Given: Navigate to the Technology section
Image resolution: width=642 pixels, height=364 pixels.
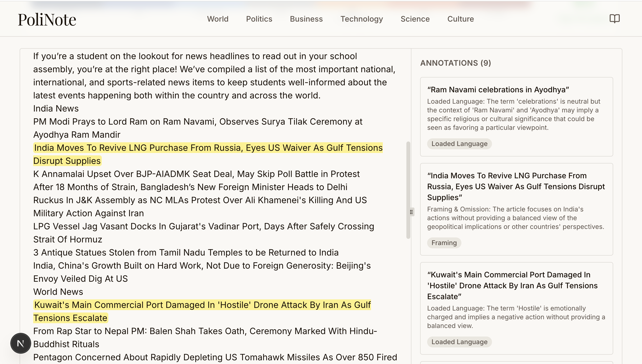Looking at the screenshot, I should point(361,19).
